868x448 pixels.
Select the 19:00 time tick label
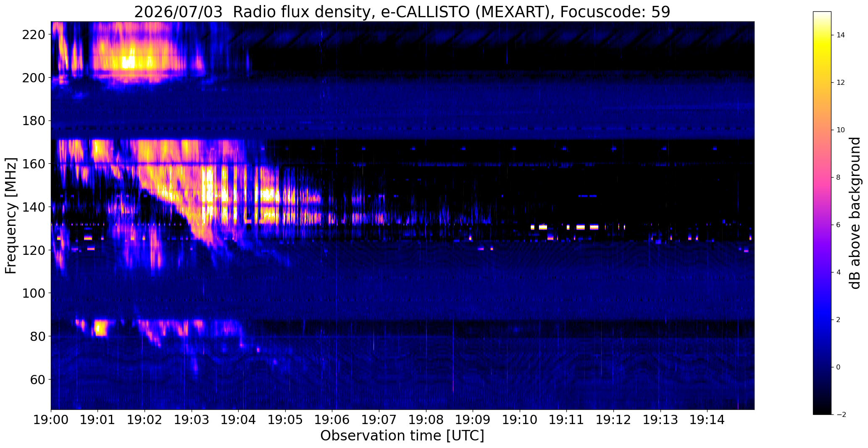pyautogui.click(x=51, y=420)
